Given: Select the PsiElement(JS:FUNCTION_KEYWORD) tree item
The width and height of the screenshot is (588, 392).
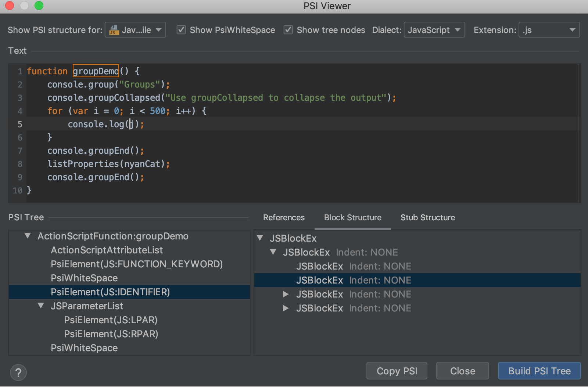Looking at the screenshot, I should 137,264.
